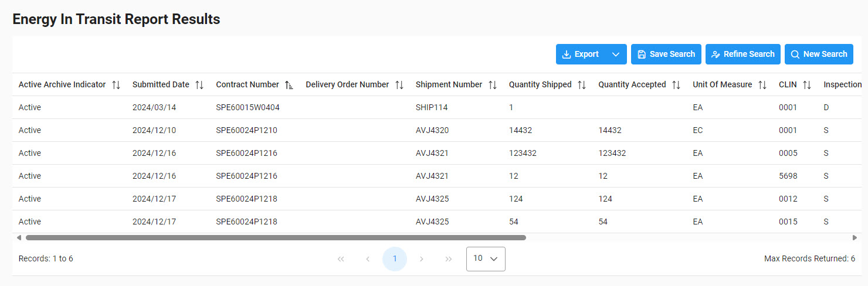Screen dimensions: 868x286
Task: Sort by Active Archive Indicator column icon
Action: coord(116,85)
